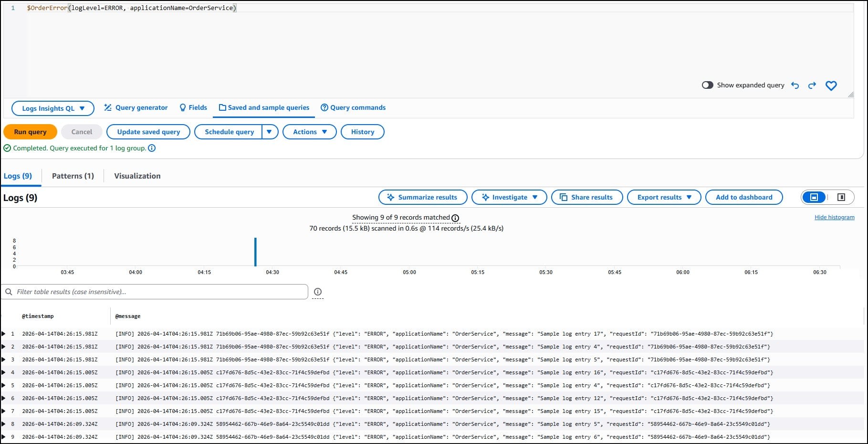Image resolution: width=868 pixels, height=444 pixels.
Task: Select the single-pane layout view toggle
Action: click(x=814, y=197)
